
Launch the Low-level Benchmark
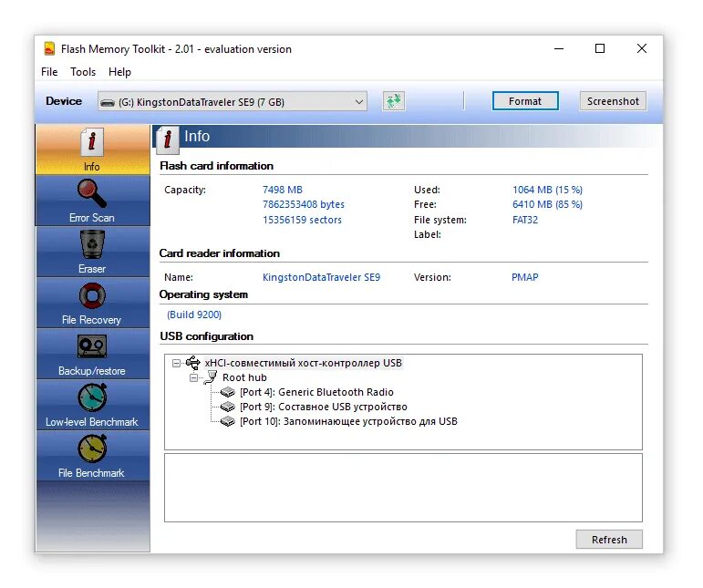coord(92,405)
